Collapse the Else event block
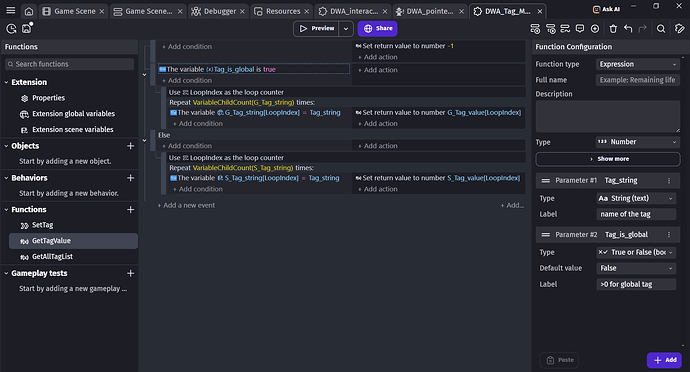690x372 pixels. [144, 140]
